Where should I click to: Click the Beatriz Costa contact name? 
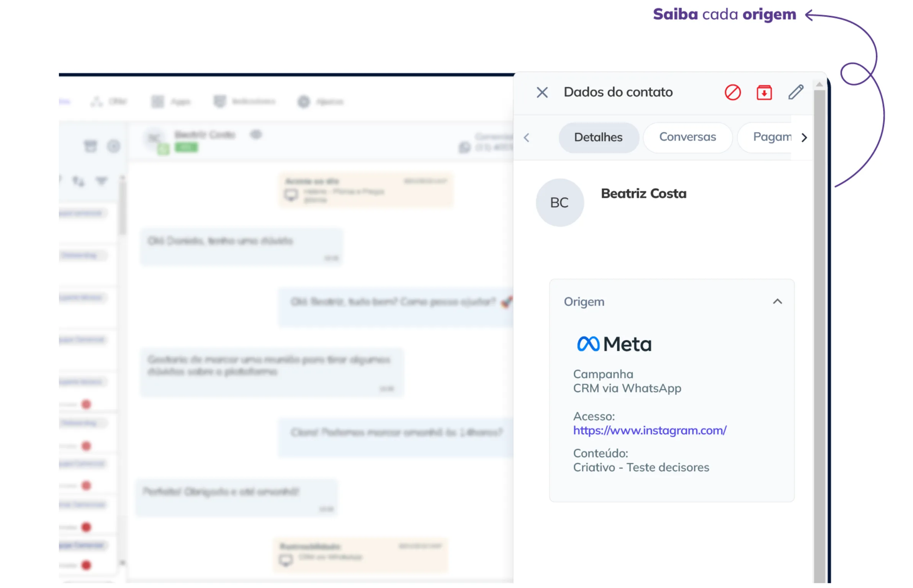643,194
